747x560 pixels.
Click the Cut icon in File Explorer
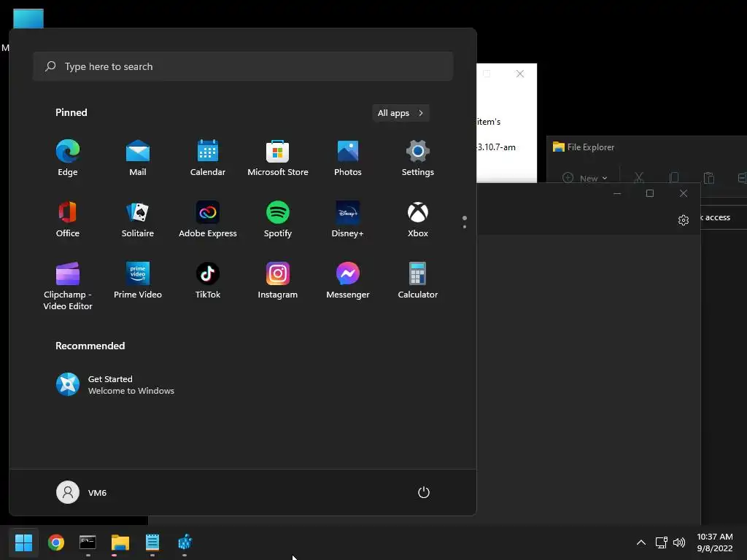coord(639,178)
